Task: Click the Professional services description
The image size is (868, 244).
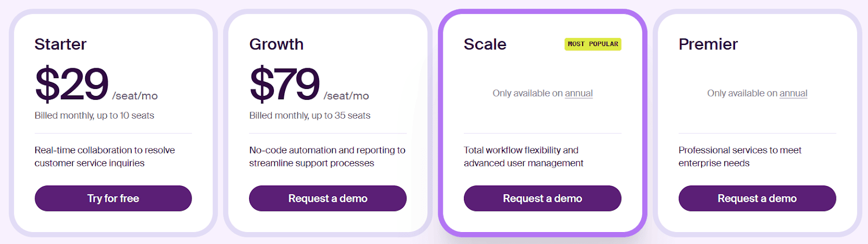Action: [740, 157]
